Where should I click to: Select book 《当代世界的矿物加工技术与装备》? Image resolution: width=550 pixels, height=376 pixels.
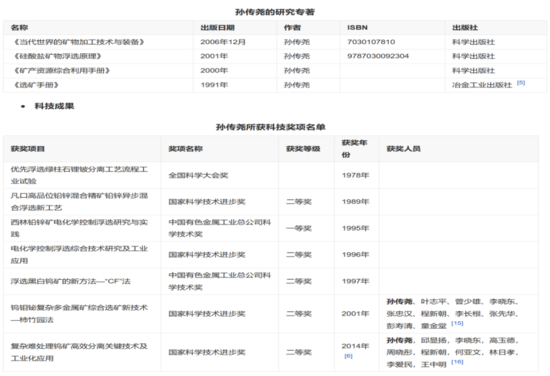point(79,42)
